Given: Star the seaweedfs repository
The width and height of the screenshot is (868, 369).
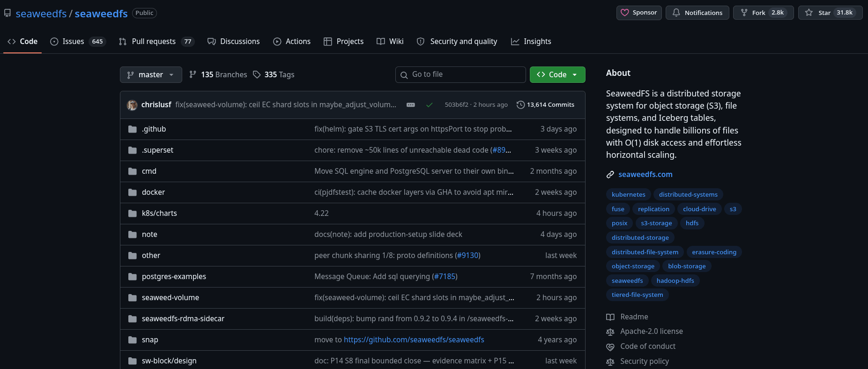Looking at the screenshot, I should pyautogui.click(x=831, y=13).
